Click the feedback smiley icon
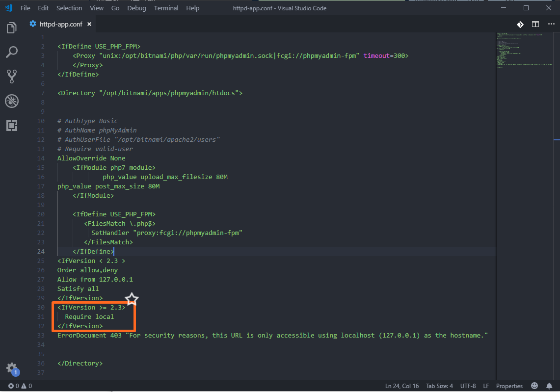The width and height of the screenshot is (560, 392). pos(534,386)
